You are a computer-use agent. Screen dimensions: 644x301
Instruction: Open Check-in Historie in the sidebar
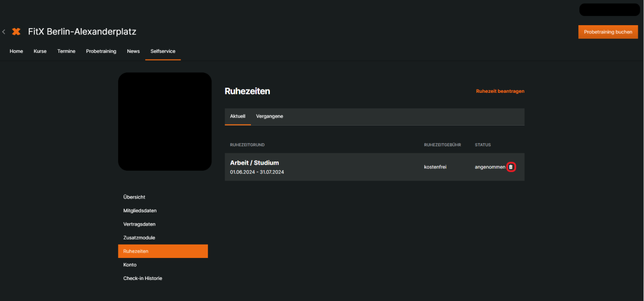143,278
